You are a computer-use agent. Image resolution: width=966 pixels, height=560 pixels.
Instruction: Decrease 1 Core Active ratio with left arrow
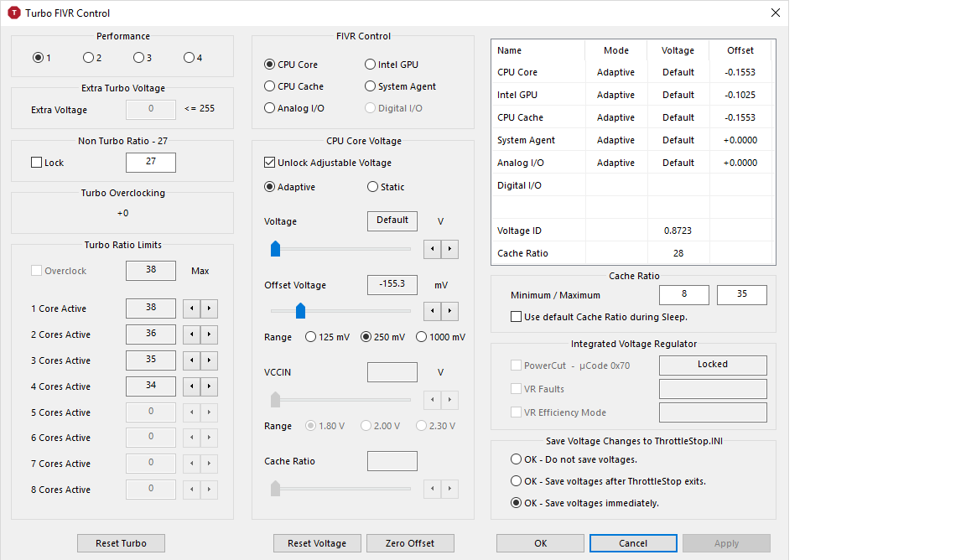pyautogui.click(x=191, y=308)
